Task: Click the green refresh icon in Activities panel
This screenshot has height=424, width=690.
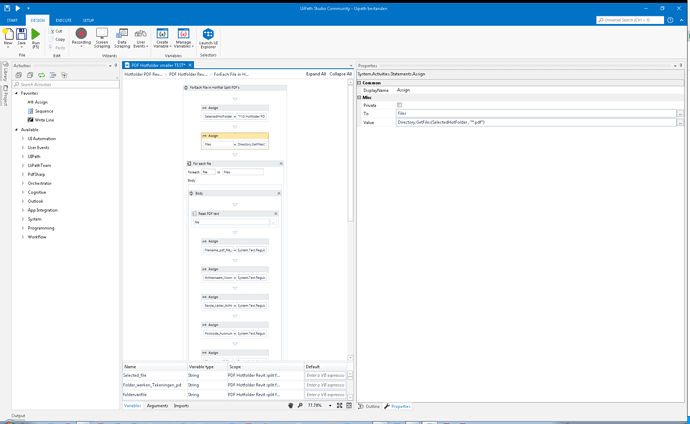Action: [x=41, y=75]
